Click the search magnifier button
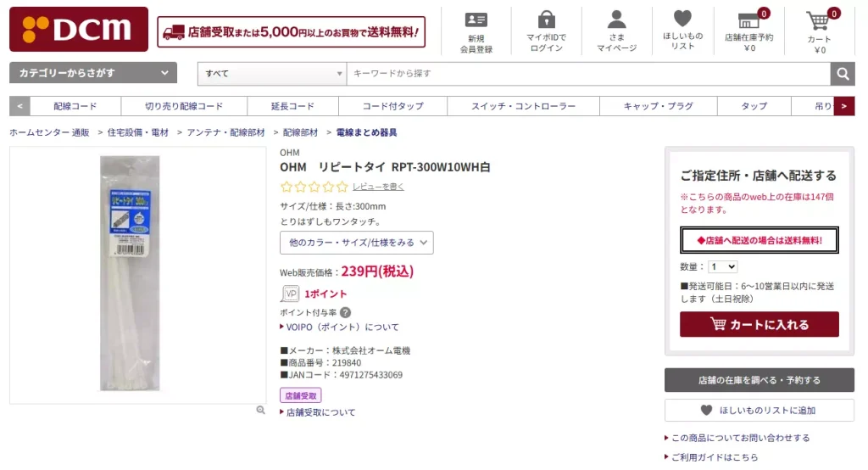The width and height of the screenshot is (868, 470). click(x=843, y=74)
